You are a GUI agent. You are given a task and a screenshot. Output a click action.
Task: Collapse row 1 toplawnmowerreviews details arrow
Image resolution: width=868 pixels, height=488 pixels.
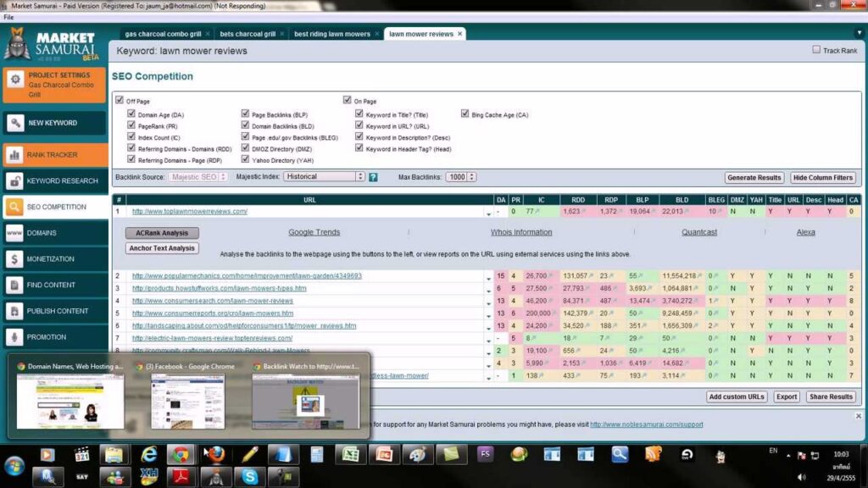(488, 213)
